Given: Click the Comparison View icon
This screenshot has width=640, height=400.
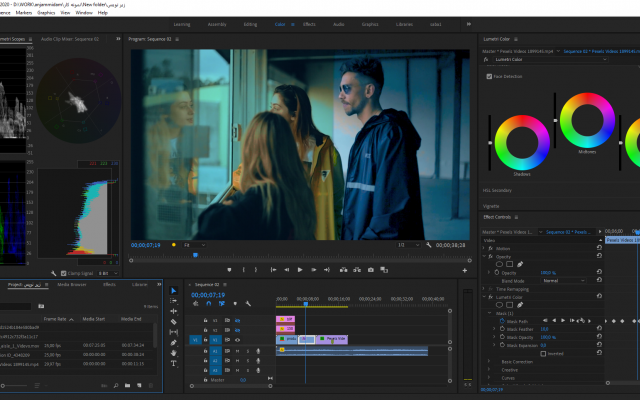Looking at the screenshot, I should tap(384, 270).
